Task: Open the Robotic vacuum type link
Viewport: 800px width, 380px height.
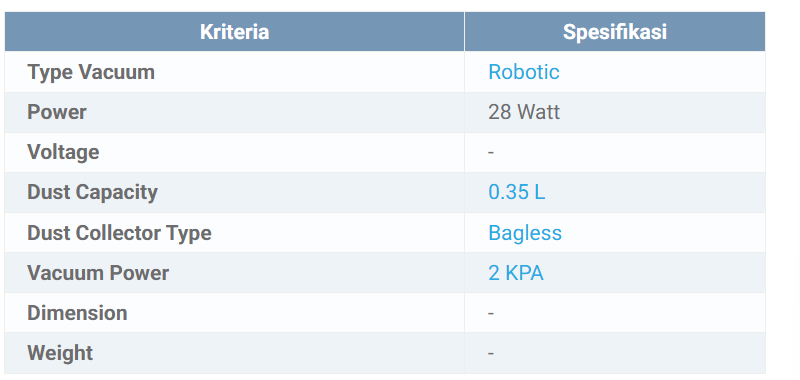Action: point(523,72)
